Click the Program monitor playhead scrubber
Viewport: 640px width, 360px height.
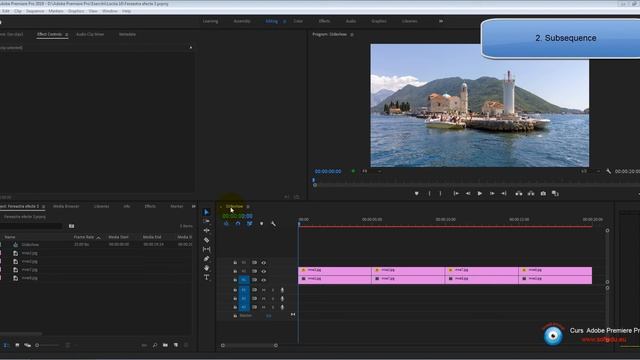(313, 180)
